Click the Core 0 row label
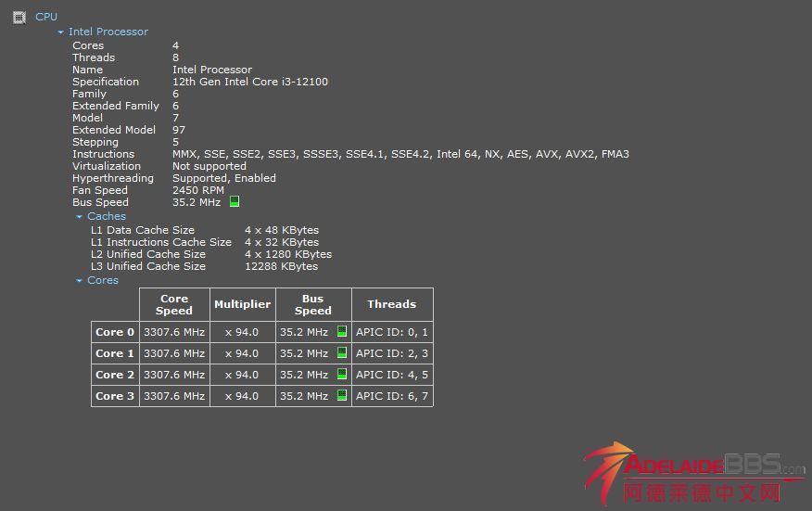 tap(115, 332)
